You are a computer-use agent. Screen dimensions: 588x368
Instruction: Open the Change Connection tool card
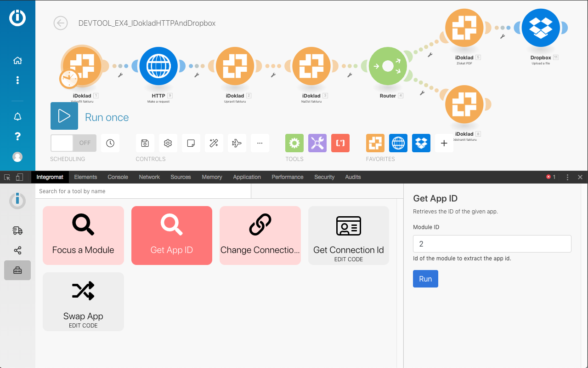point(260,236)
